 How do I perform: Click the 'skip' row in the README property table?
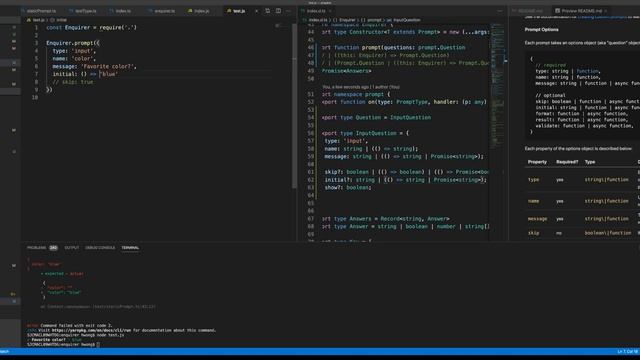[x=582, y=233]
